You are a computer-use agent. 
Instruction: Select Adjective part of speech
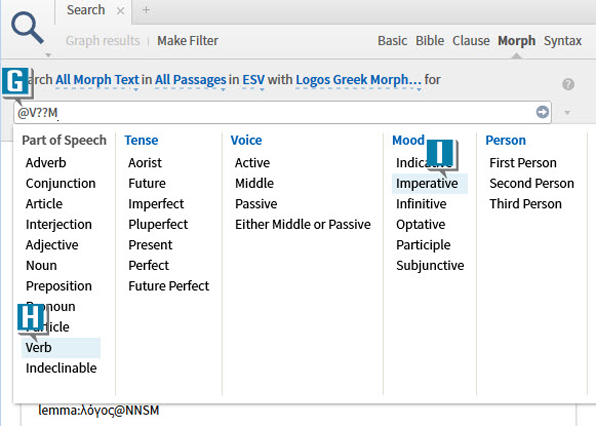52,245
